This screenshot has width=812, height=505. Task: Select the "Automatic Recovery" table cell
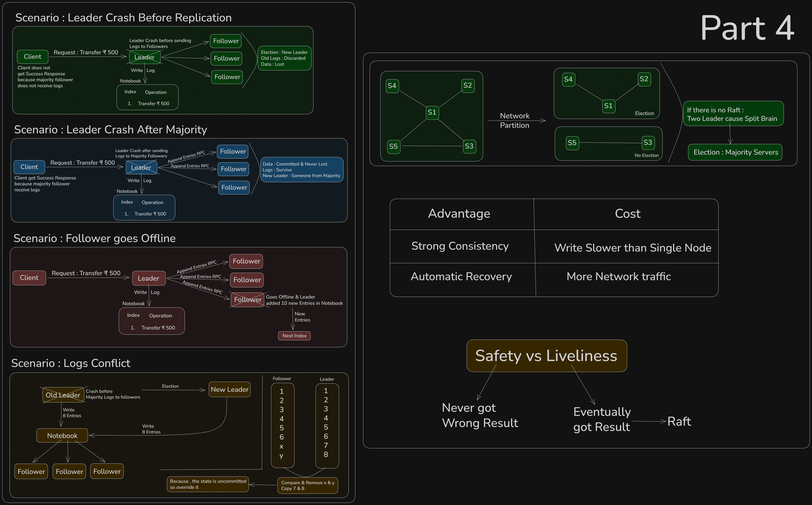pos(461,277)
